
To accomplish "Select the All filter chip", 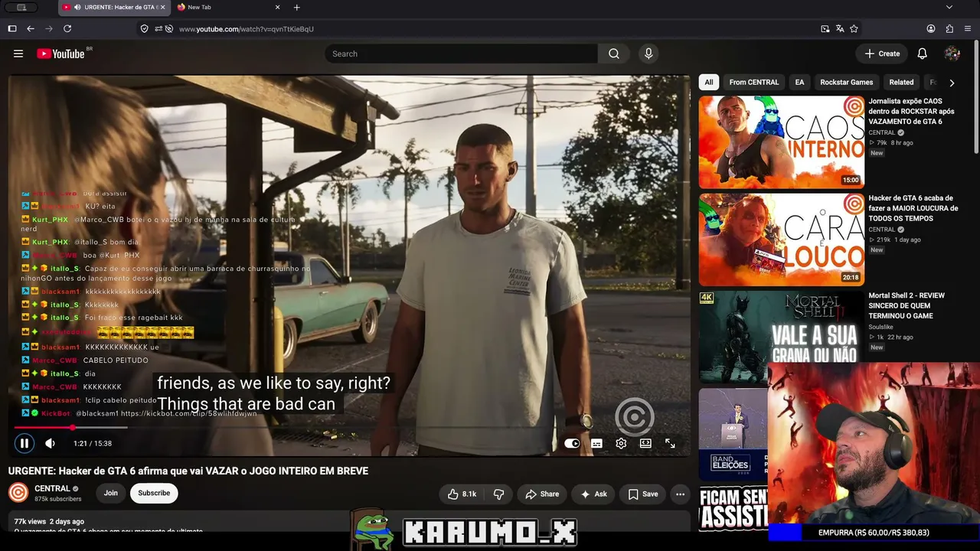I will coord(709,83).
